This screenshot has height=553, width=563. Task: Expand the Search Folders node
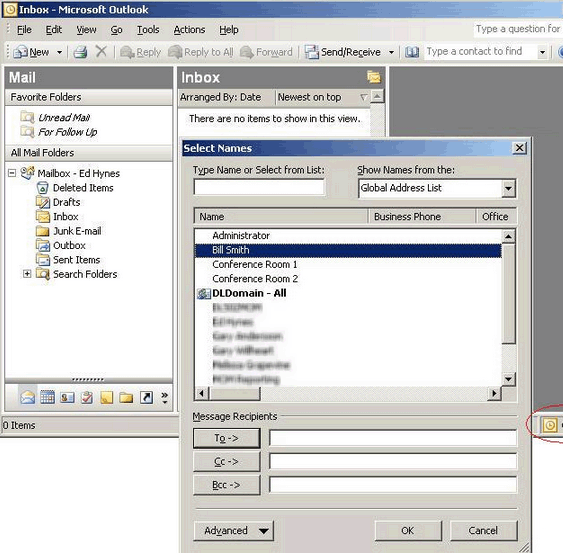[x=27, y=274]
